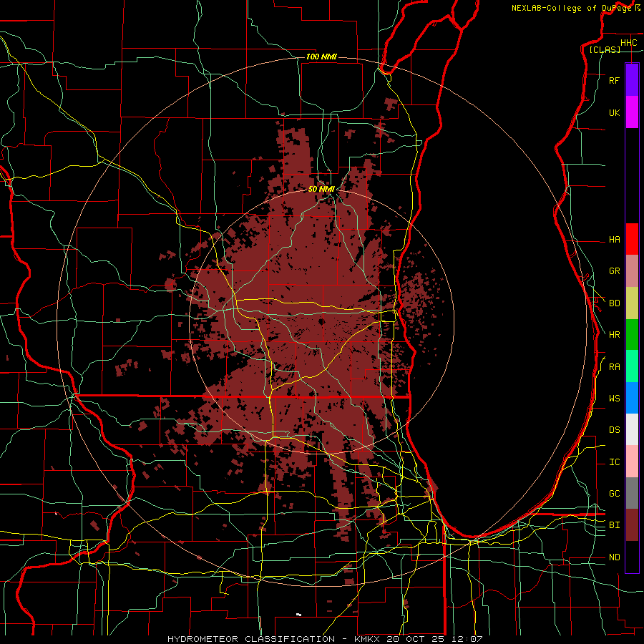Screen dimensions: 644x644
Task: Click the RA legend label
Action: tap(614, 367)
